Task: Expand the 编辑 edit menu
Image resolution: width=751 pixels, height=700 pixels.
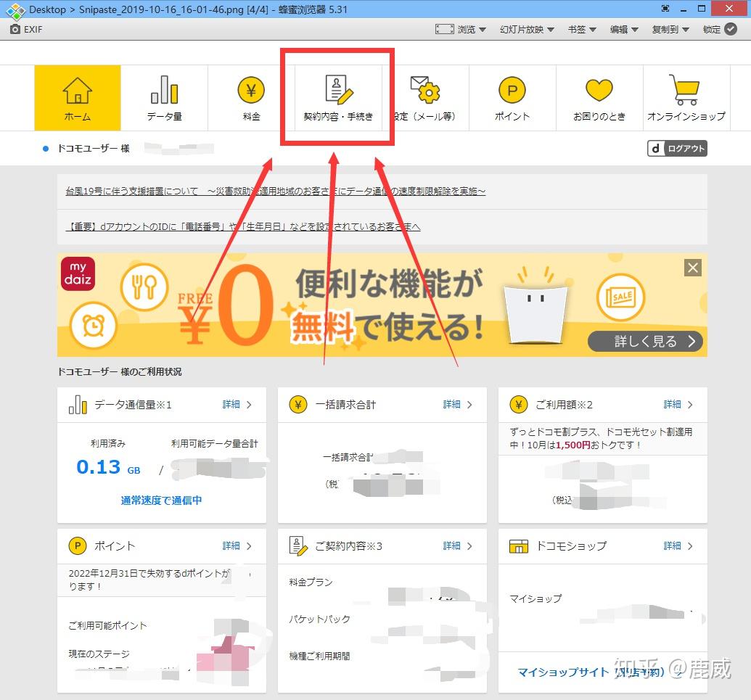Action: coord(623,30)
